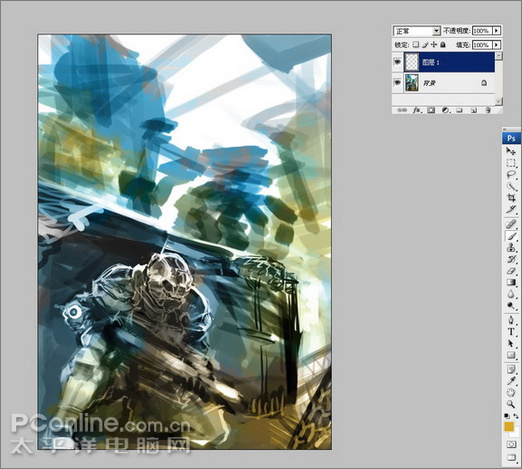Toggle lock position
The image size is (522, 469).
434,44
